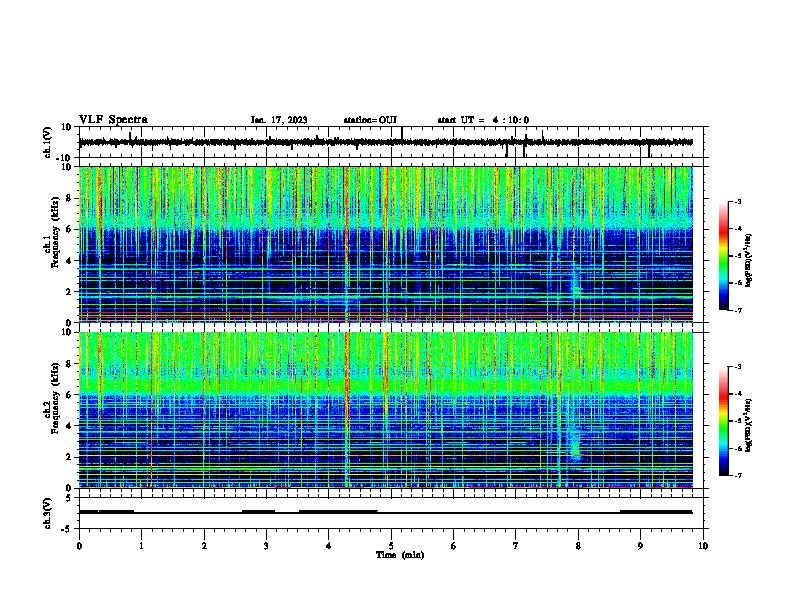Click the "-10" tick on ch.1(V) axis

pyautogui.click(x=65, y=158)
